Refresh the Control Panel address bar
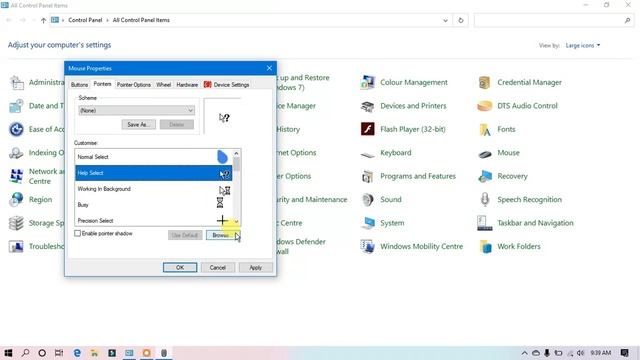640x360 pixels. click(461, 20)
